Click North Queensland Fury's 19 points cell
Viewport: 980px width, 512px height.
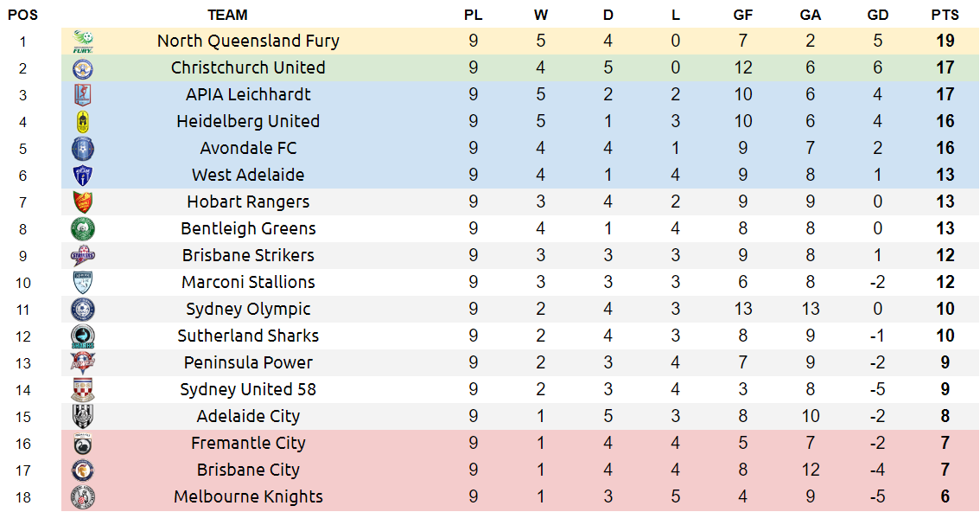pos(945,42)
